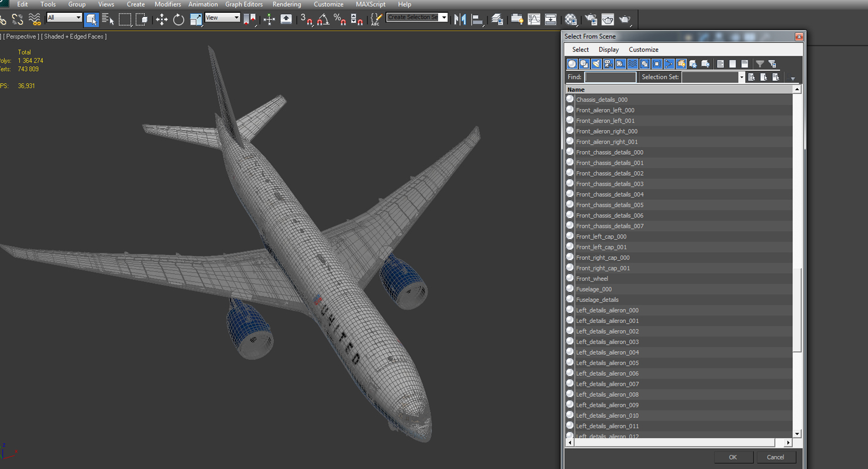Open the Modifiers menu
This screenshot has width=868, height=469.
tap(168, 4)
